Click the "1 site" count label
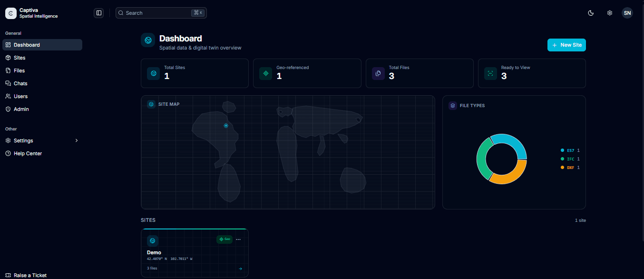This screenshot has width=644, height=279. pyautogui.click(x=580, y=220)
